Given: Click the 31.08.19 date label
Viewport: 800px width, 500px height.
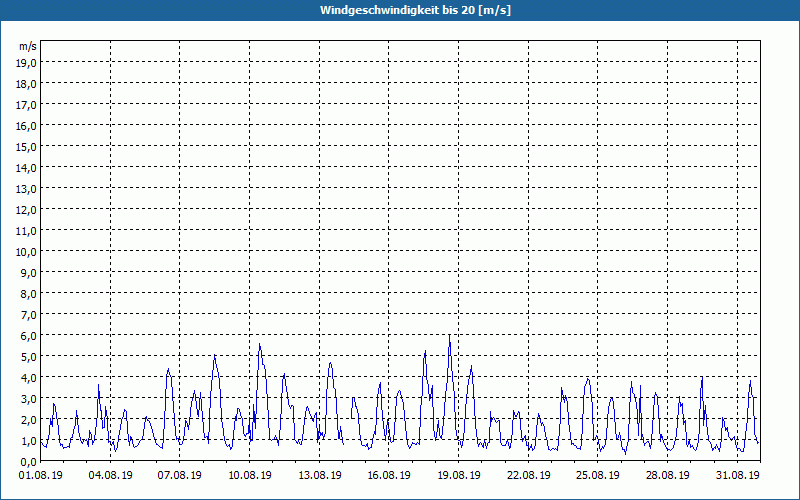Looking at the screenshot, I should click(737, 475).
